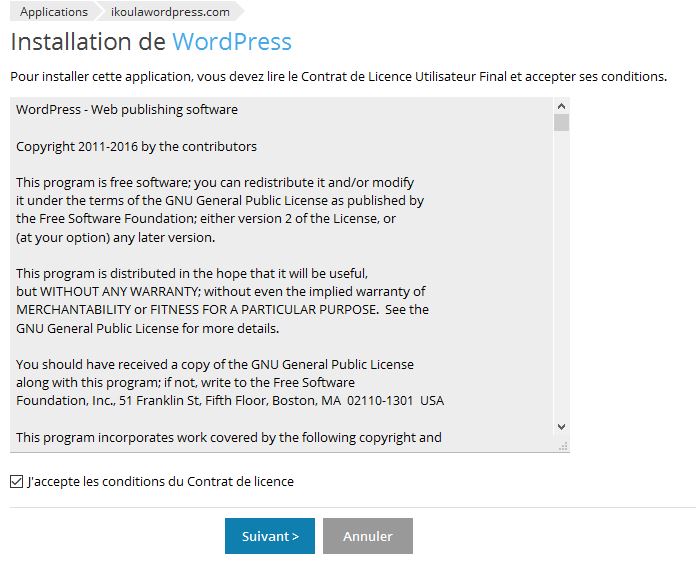
Task: Open the ikoulawordpress.com breadcrumb
Action: coord(169,12)
